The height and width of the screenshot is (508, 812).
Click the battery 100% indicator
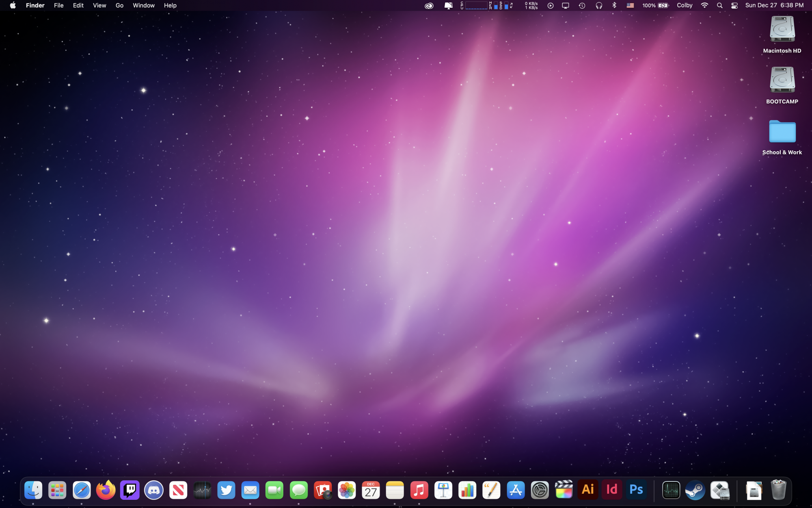coord(655,5)
